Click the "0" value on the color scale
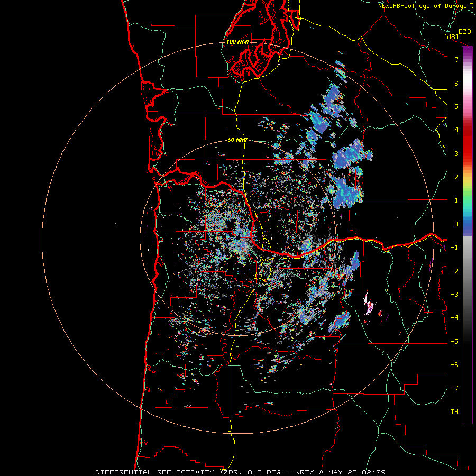This screenshot has width=476, height=476. (x=456, y=224)
